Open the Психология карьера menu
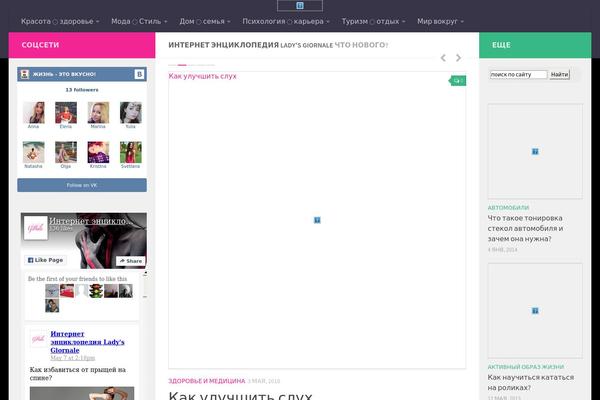600x400 pixels. pyautogui.click(x=286, y=21)
